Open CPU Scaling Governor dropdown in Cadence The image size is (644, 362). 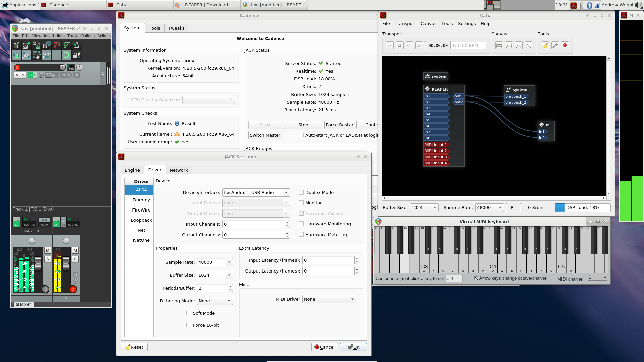(209, 100)
